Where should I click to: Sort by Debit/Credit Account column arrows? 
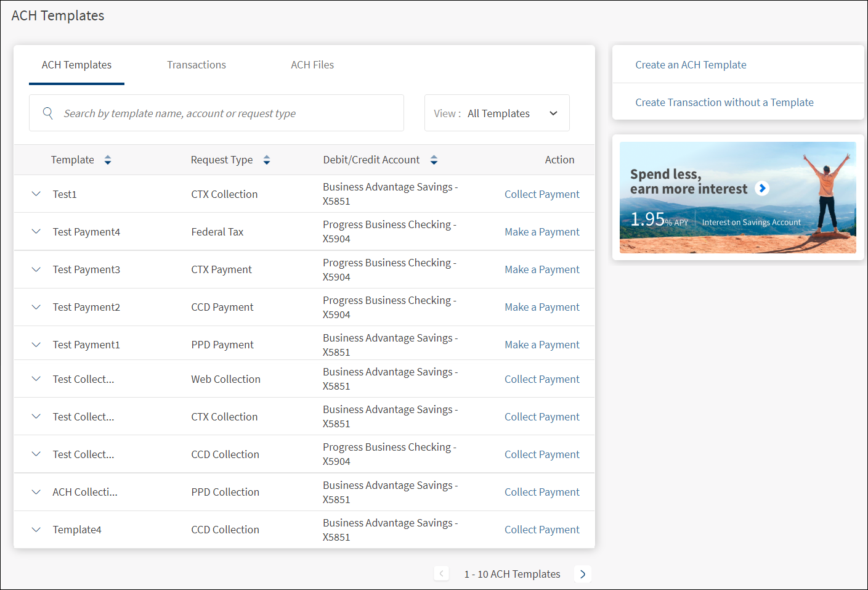pos(434,160)
